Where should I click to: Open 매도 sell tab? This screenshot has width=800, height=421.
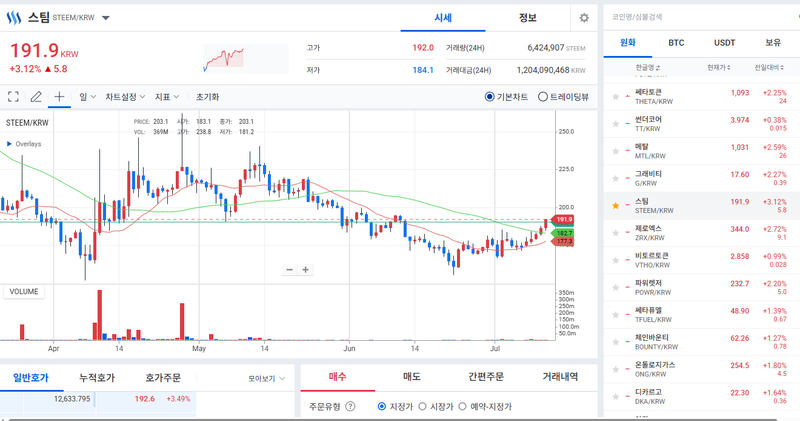(x=412, y=377)
